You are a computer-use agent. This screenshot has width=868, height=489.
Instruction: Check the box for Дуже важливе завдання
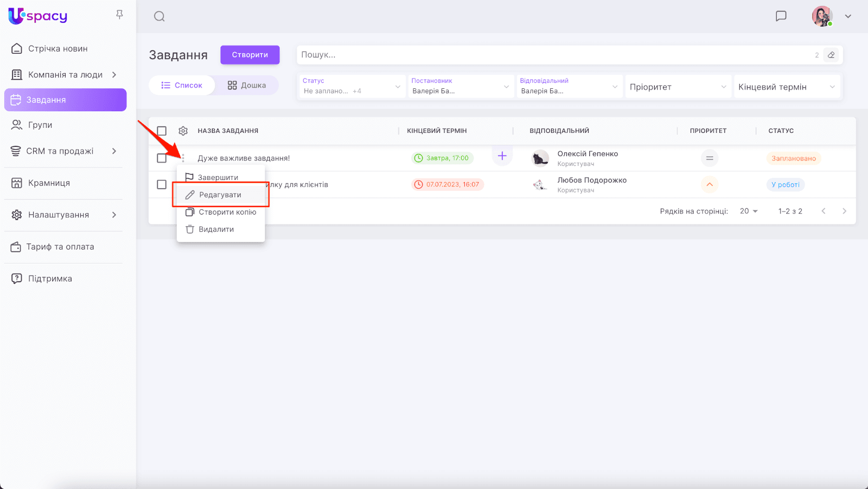(x=162, y=158)
